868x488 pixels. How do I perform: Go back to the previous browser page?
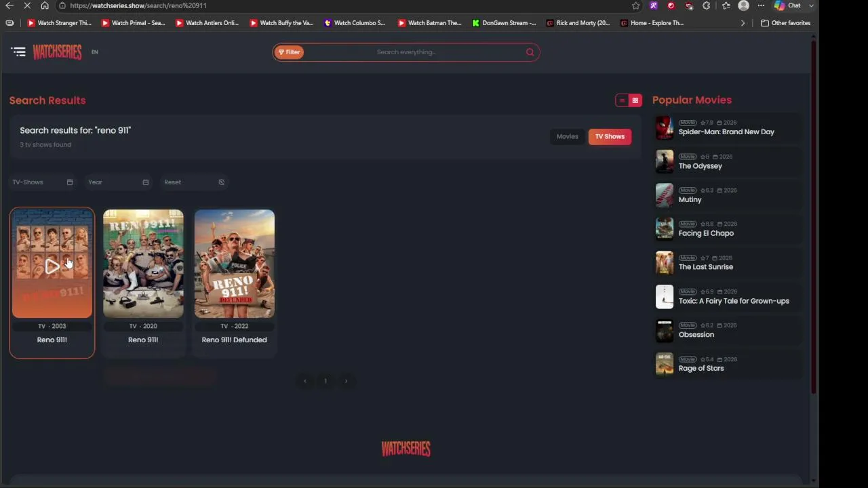(9, 5)
